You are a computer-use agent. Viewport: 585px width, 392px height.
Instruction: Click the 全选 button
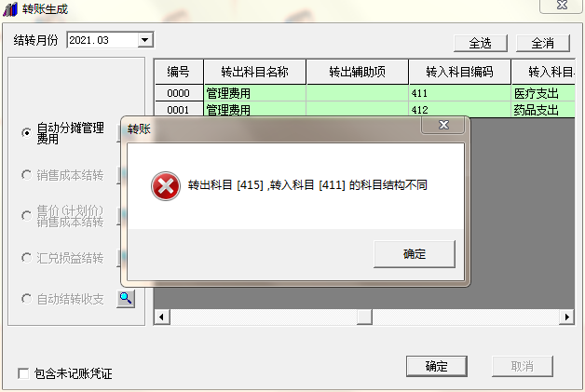(480, 43)
